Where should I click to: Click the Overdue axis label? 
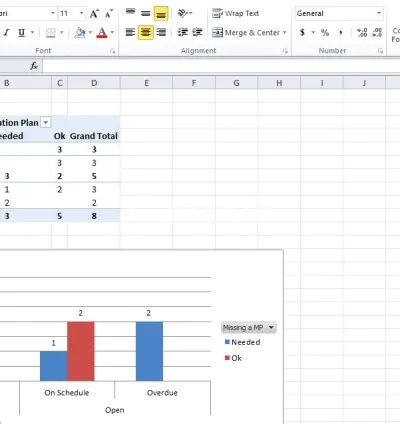[x=162, y=393]
